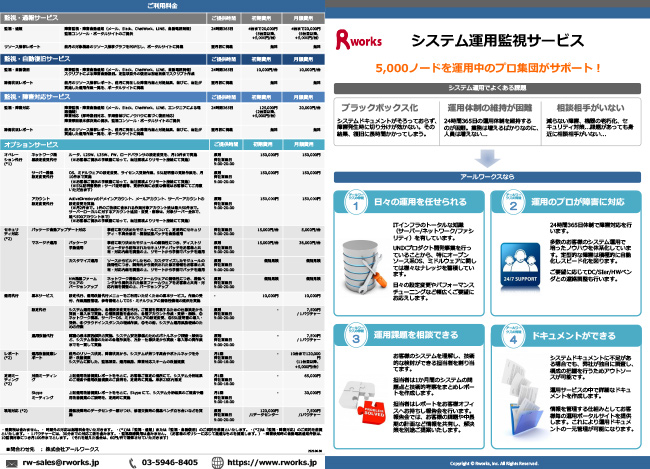Click 初期費用 column header in オプションサービス row
The image size is (650, 469).
(x=263, y=145)
